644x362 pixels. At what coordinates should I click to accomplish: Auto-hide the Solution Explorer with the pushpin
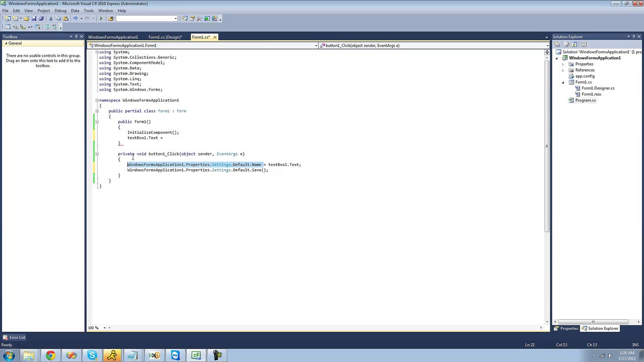tap(634, 37)
